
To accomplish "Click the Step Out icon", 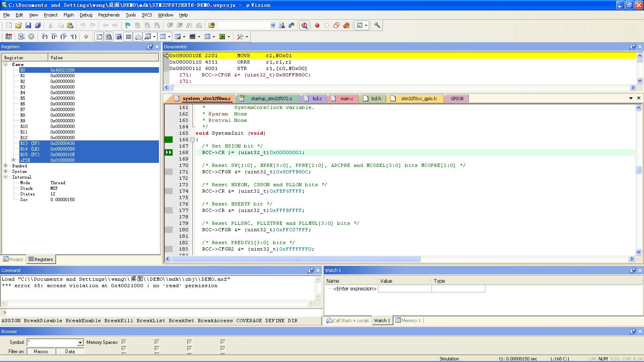I will 64,37.
